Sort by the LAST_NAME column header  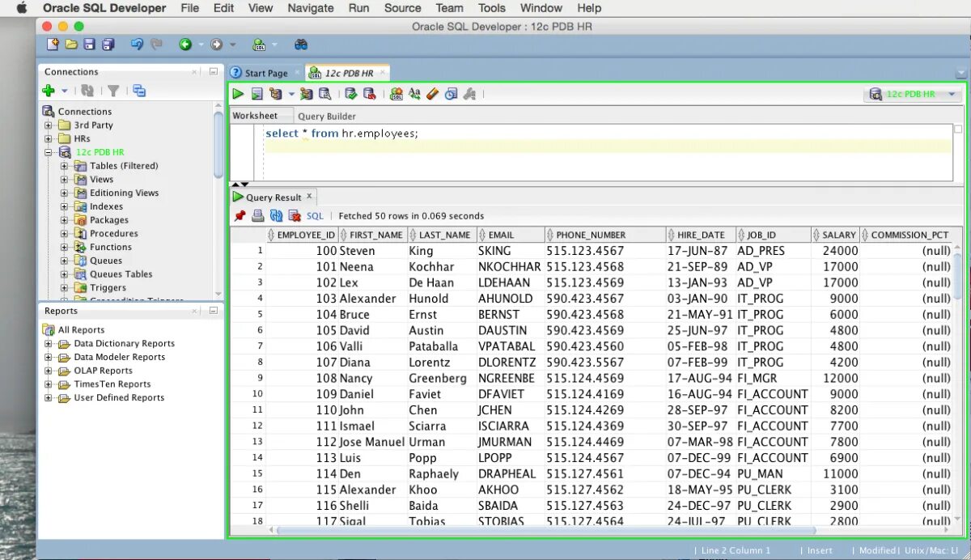point(441,235)
